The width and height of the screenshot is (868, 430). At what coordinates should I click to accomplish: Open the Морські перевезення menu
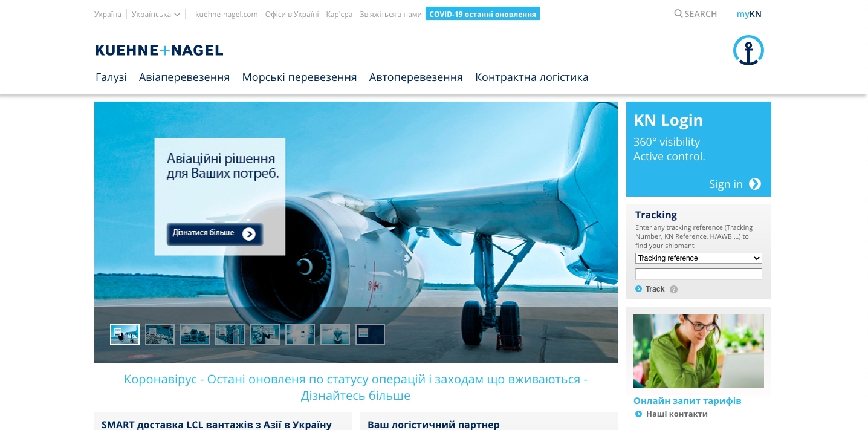(x=299, y=77)
